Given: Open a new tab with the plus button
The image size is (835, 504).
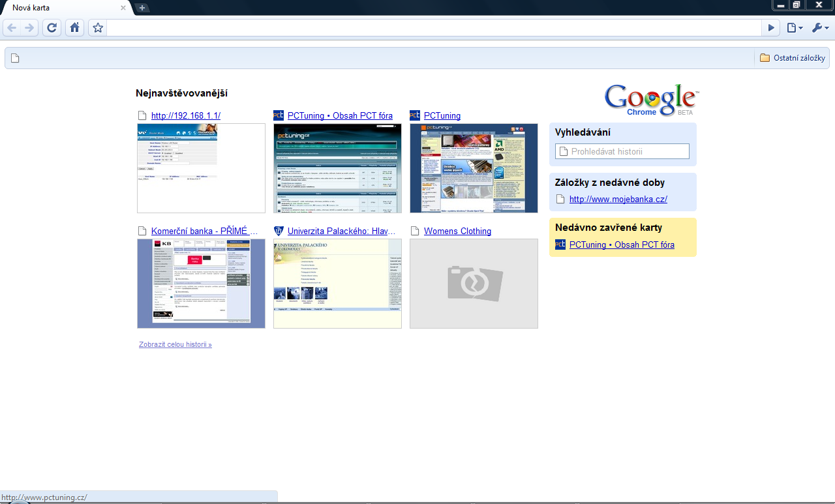Looking at the screenshot, I should pyautogui.click(x=142, y=8).
